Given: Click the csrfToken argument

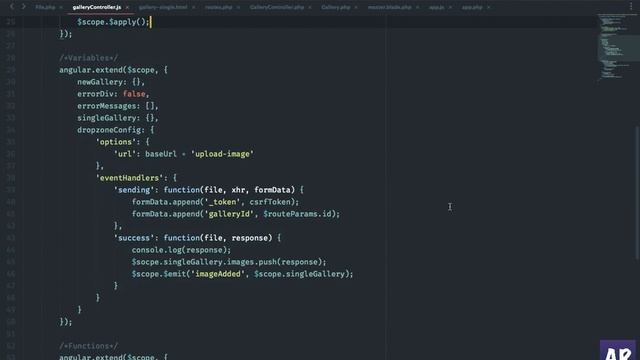Looking at the screenshot, I should tap(270, 202).
